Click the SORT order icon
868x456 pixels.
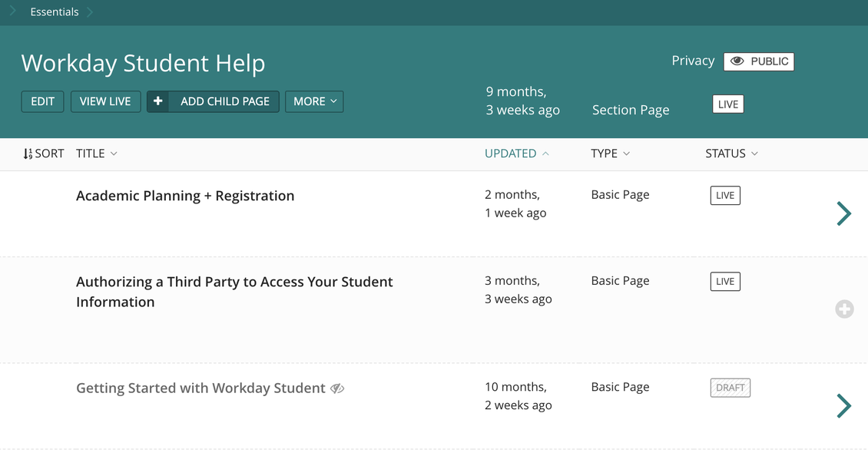click(28, 154)
